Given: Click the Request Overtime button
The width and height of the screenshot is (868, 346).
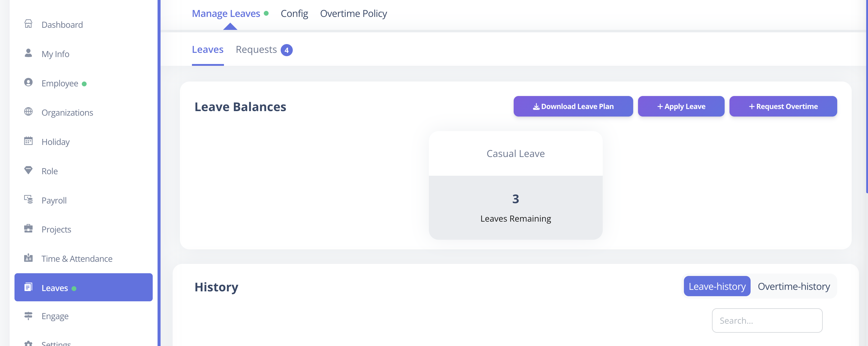Looking at the screenshot, I should 783,107.
